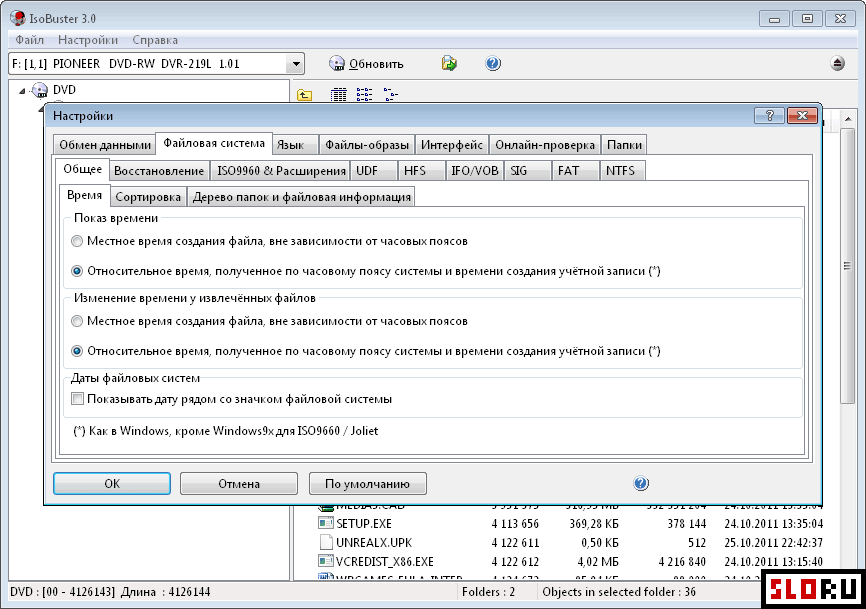Switch to list view icon
Screen dimensions: 866x609
364,95
